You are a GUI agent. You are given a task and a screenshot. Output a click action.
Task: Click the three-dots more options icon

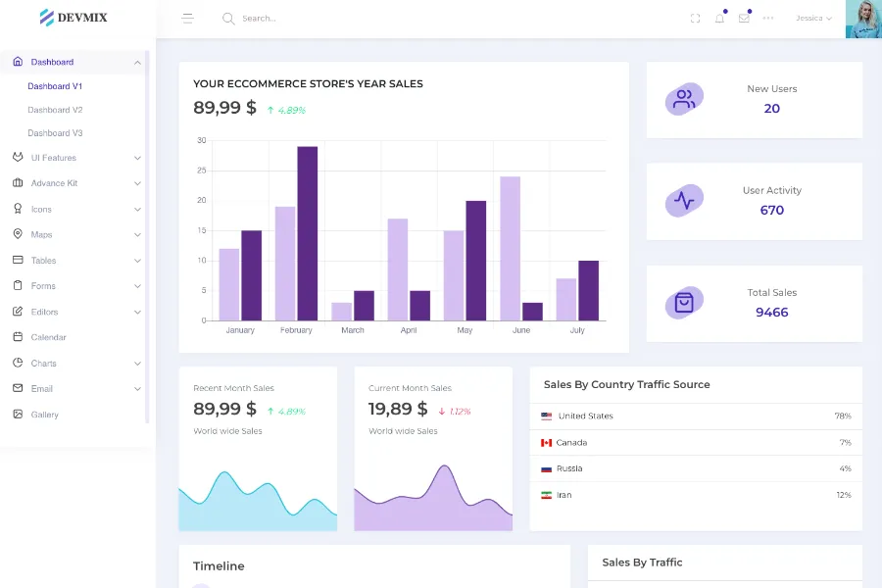pyautogui.click(x=768, y=19)
